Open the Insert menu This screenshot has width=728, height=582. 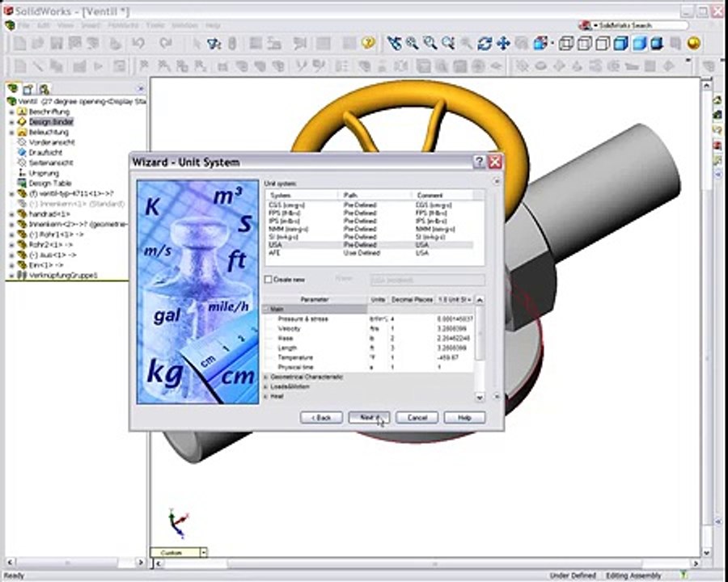point(91,26)
